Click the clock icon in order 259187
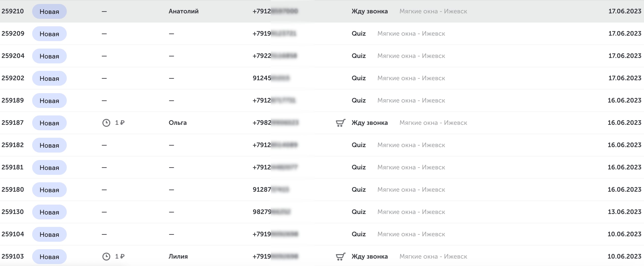The height and width of the screenshot is (266, 644). [x=106, y=123]
